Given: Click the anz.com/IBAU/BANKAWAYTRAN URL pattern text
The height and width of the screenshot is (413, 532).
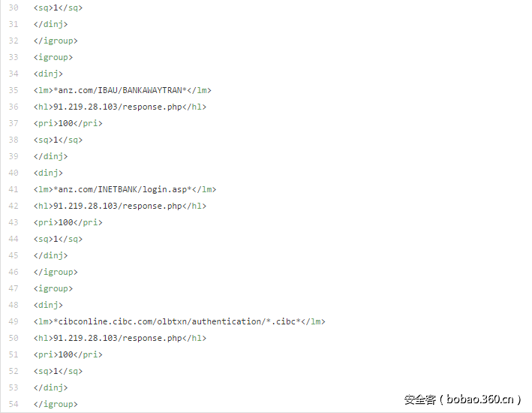Looking at the screenshot, I should point(122,90).
